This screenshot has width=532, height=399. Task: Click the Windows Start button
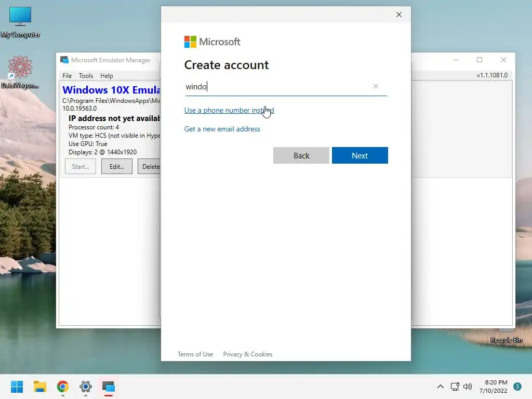[x=17, y=387]
